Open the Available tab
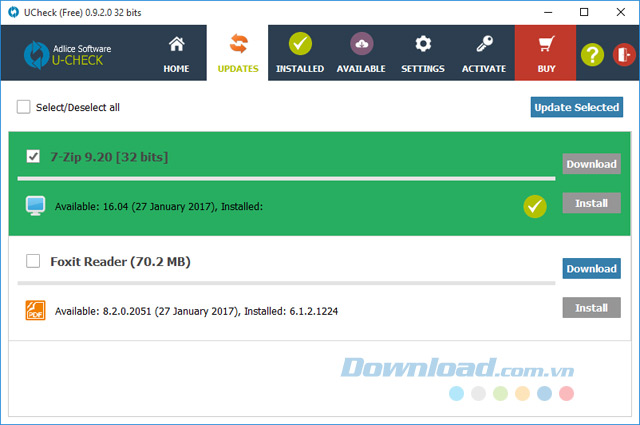640x425 pixels. coord(361,53)
